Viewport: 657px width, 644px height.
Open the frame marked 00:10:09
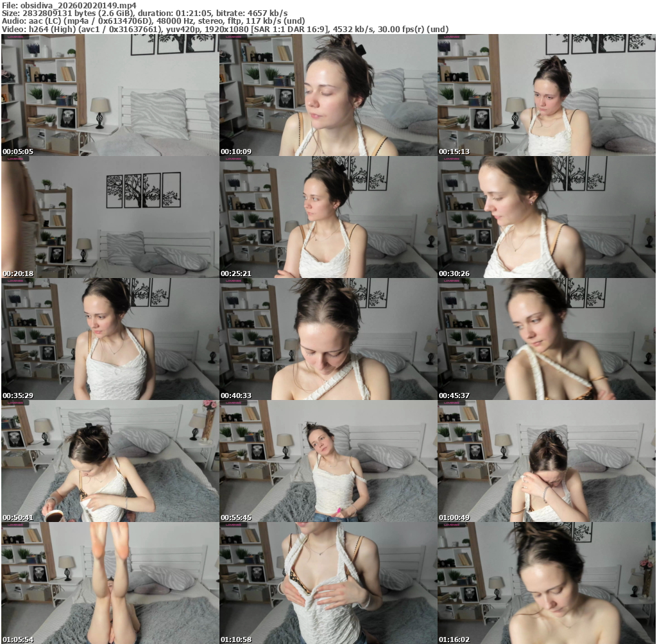pos(328,95)
